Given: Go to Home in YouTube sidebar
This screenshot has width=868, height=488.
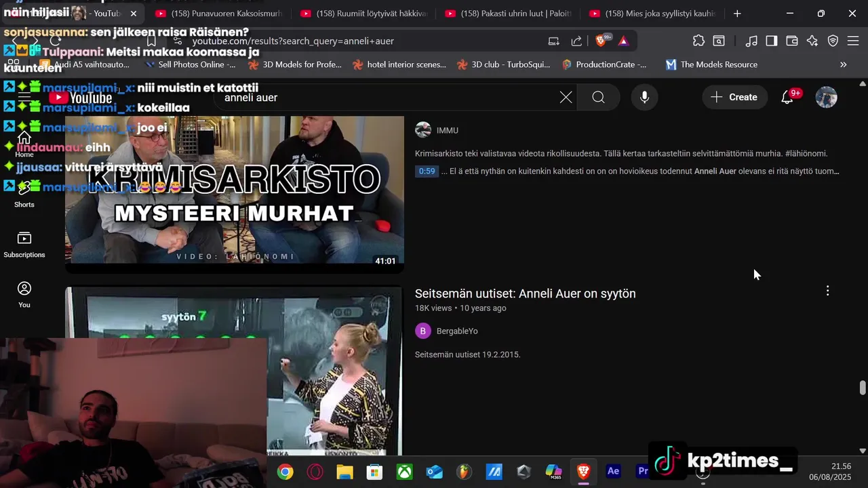Looking at the screenshot, I should 24,144.
